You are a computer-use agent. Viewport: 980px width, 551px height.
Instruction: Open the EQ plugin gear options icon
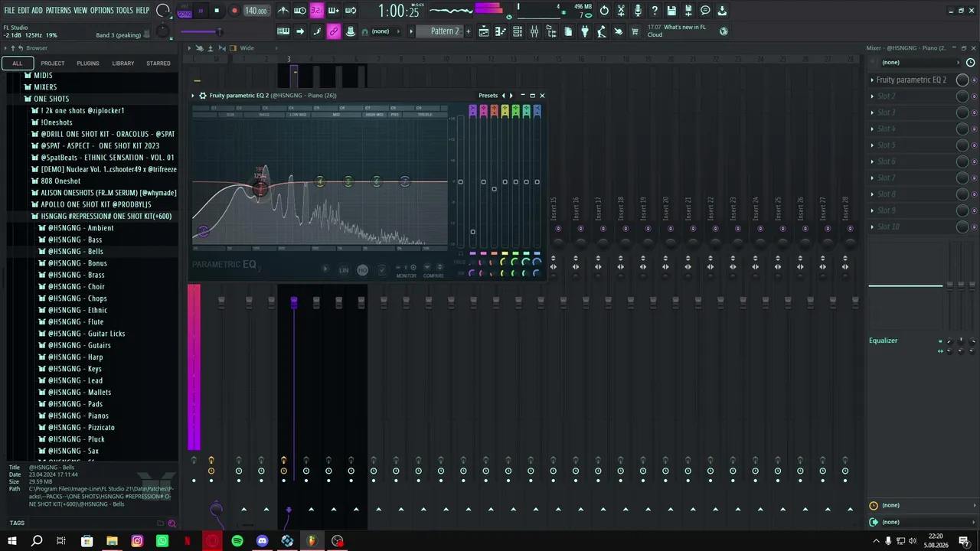[202, 96]
